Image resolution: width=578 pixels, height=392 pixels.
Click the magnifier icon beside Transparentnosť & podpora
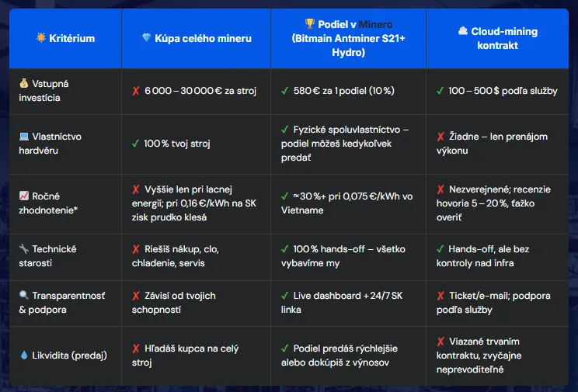click(24, 296)
